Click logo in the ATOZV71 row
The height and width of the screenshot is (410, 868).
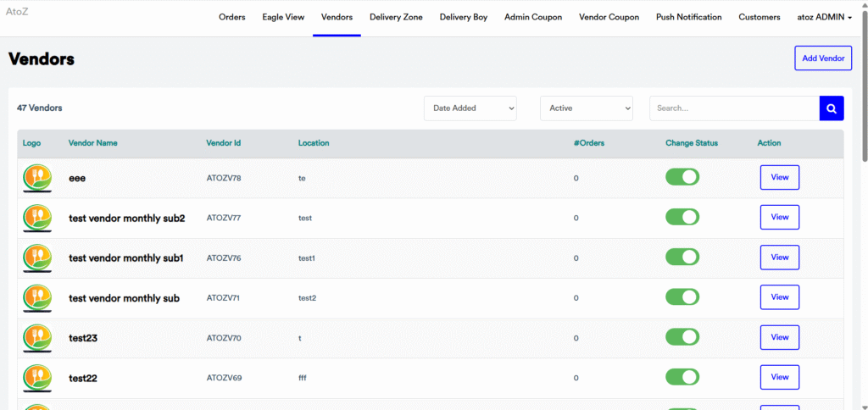(37, 298)
